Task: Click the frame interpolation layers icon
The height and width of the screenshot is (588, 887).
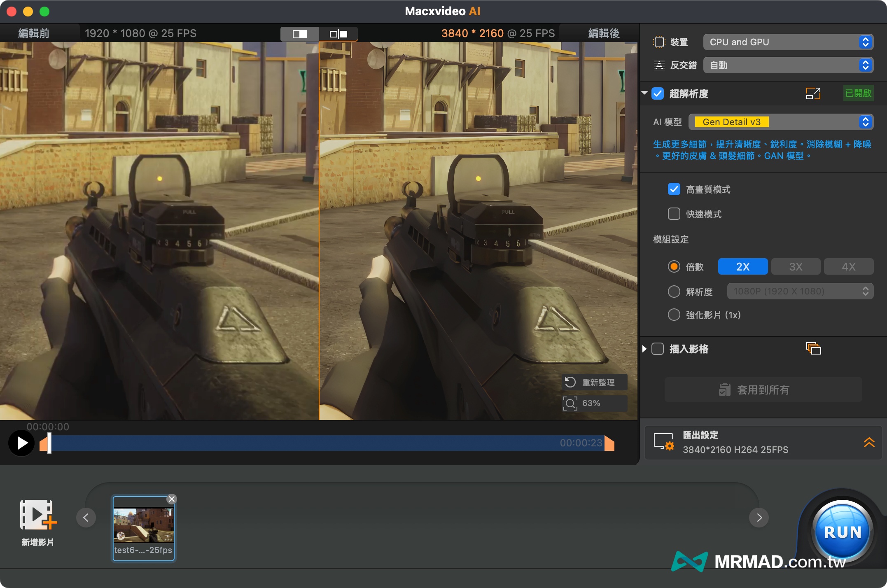Action: [x=813, y=349]
